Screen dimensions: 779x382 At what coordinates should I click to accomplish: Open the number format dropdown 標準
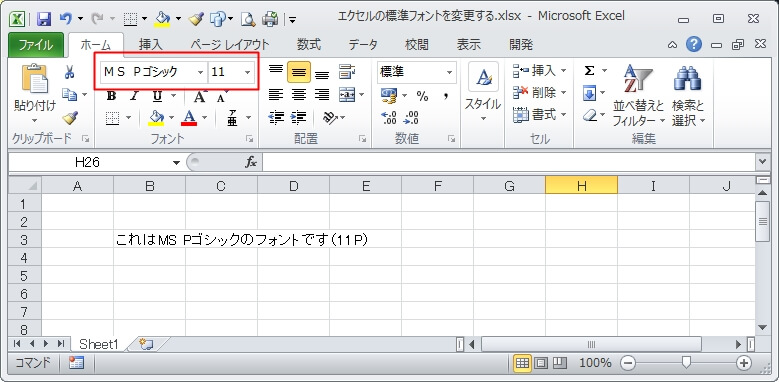pos(450,73)
